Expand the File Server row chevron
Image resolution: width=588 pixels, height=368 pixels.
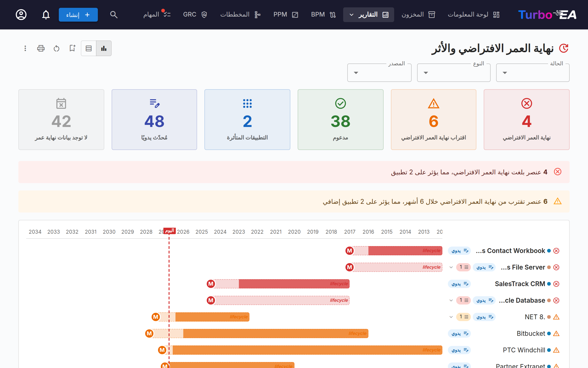pos(451,267)
